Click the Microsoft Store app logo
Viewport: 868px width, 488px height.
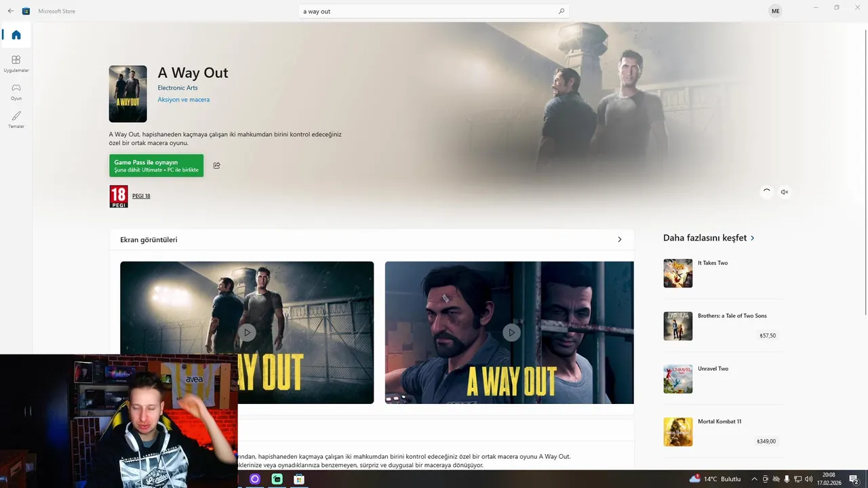26,11
